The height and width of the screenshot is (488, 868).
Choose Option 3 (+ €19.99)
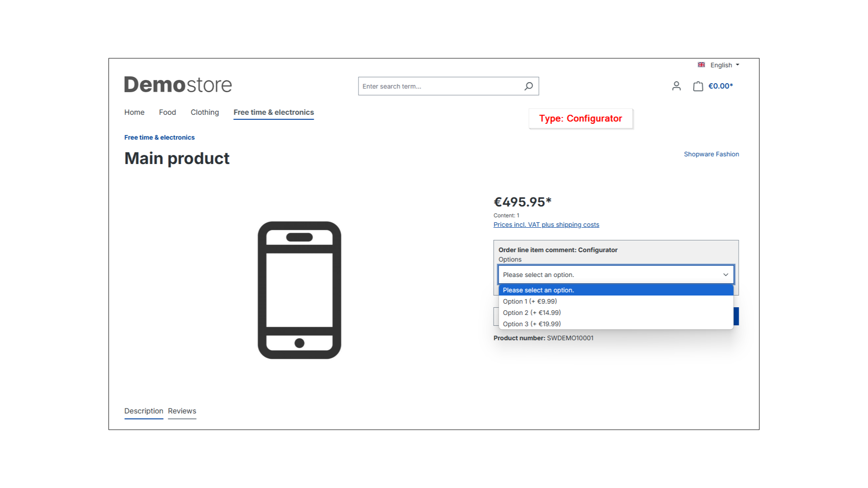pyautogui.click(x=532, y=324)
